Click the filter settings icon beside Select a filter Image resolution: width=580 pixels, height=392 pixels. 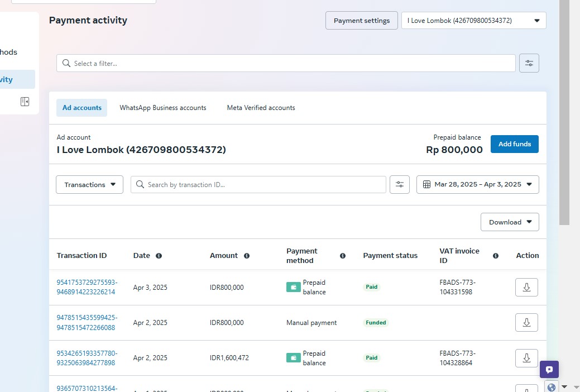pos(529,63)
